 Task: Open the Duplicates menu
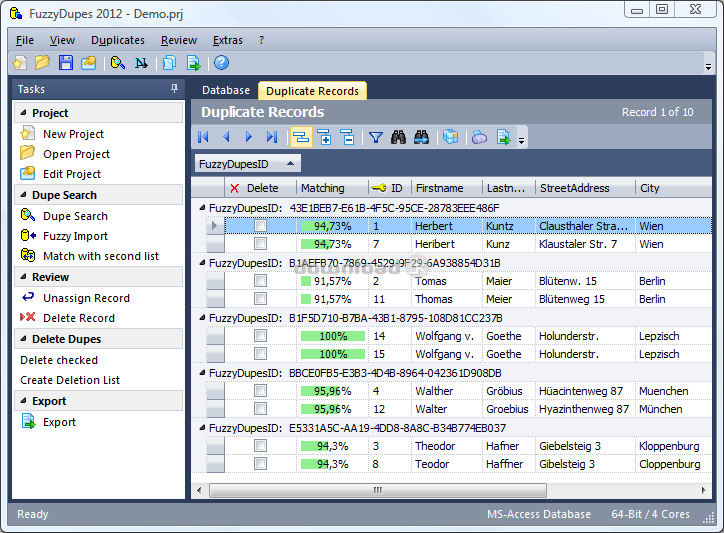tap(118, 40)
